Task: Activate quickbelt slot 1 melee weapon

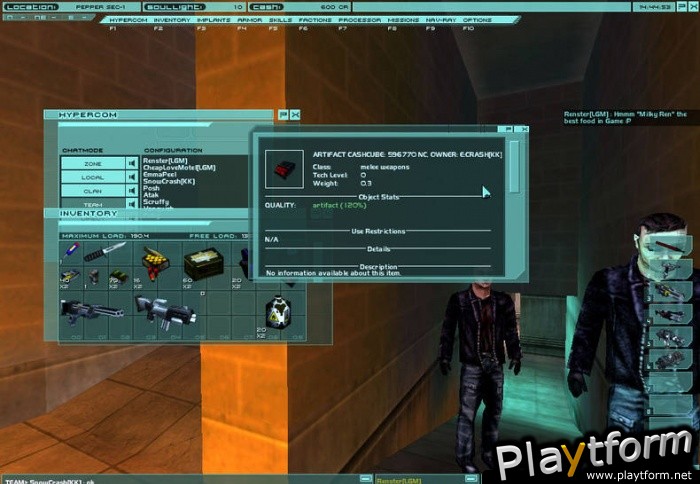Action: (x=669, y=246)
